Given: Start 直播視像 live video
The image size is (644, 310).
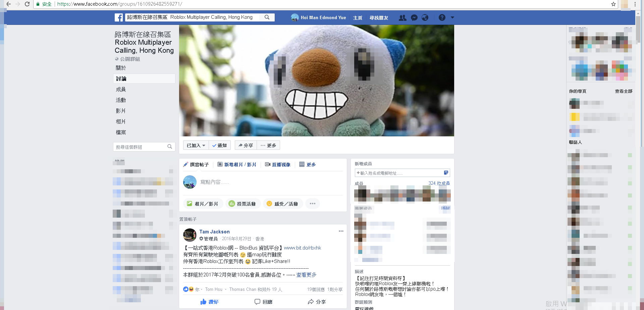Looking at the screenshot, I should [278, 165].
